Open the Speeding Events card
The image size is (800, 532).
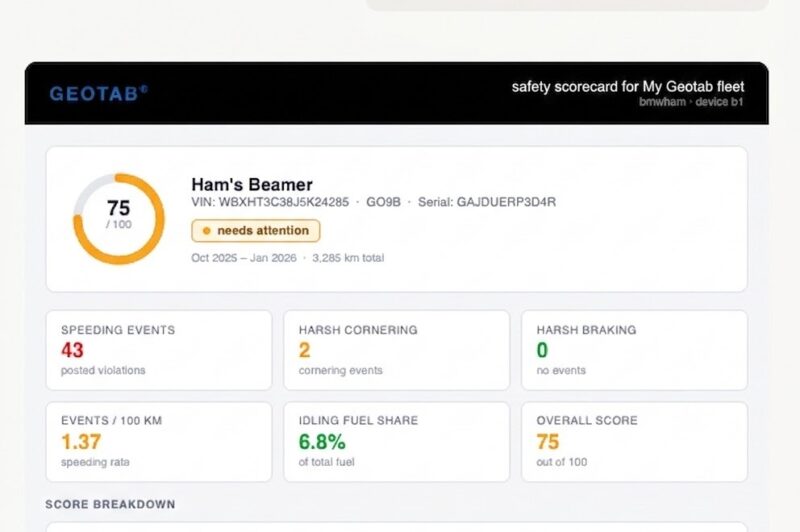(159, 350)
